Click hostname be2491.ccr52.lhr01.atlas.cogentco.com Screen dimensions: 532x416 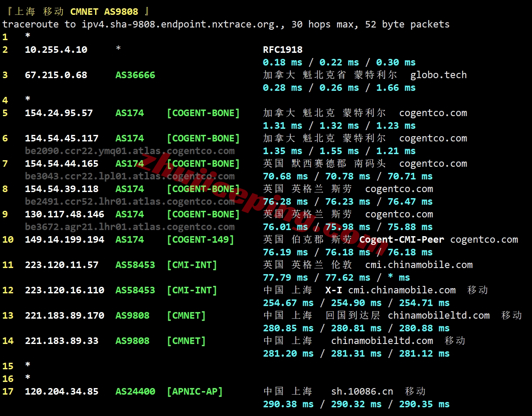click(x=130, y=202)
